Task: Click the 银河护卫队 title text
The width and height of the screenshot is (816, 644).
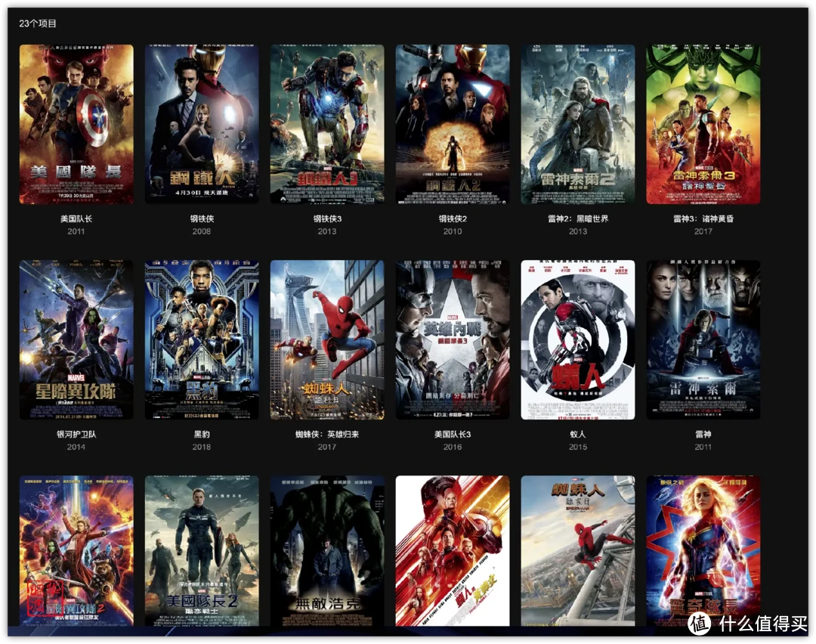Action: pos(76,434)
